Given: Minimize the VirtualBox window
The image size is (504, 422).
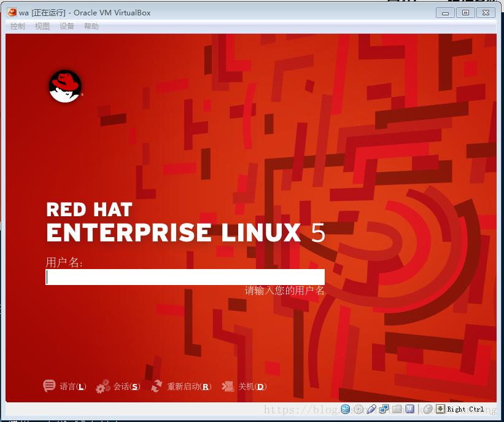Looking at the screenshot, I should point(445,13).
